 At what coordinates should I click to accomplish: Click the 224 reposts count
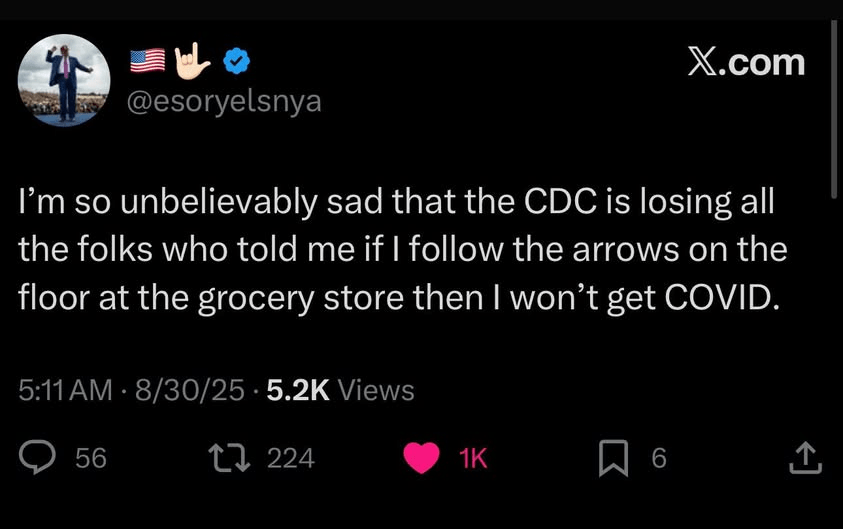(x=291, y=458)
